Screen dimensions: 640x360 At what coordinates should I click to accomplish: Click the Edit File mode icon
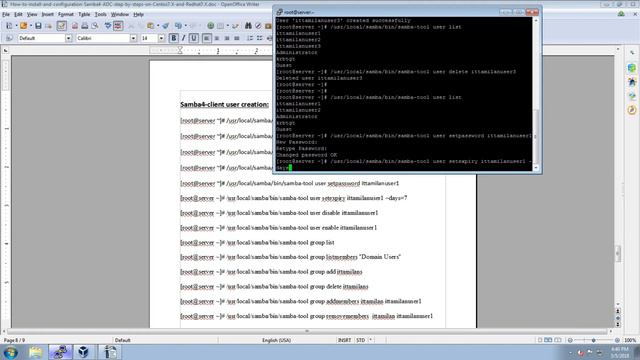(x=62, y=26)
